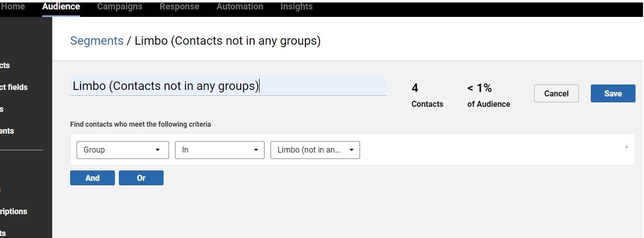Open Contact fields in the sidebar
644x238 pixels.
click(x=13, y=87)
